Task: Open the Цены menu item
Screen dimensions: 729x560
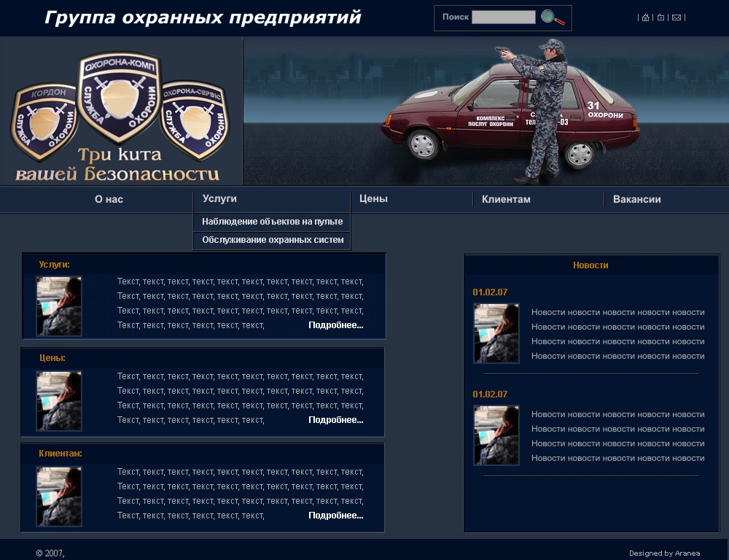Action: click(x=373, y=198)
